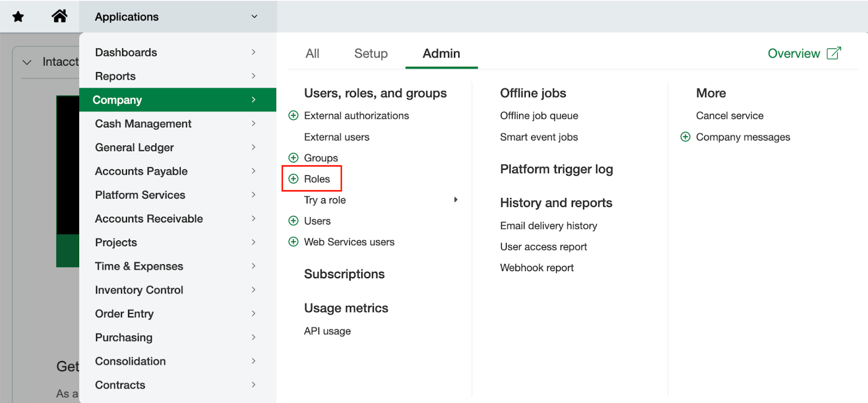
Task: Open External users link
Action: pos(336,137)
